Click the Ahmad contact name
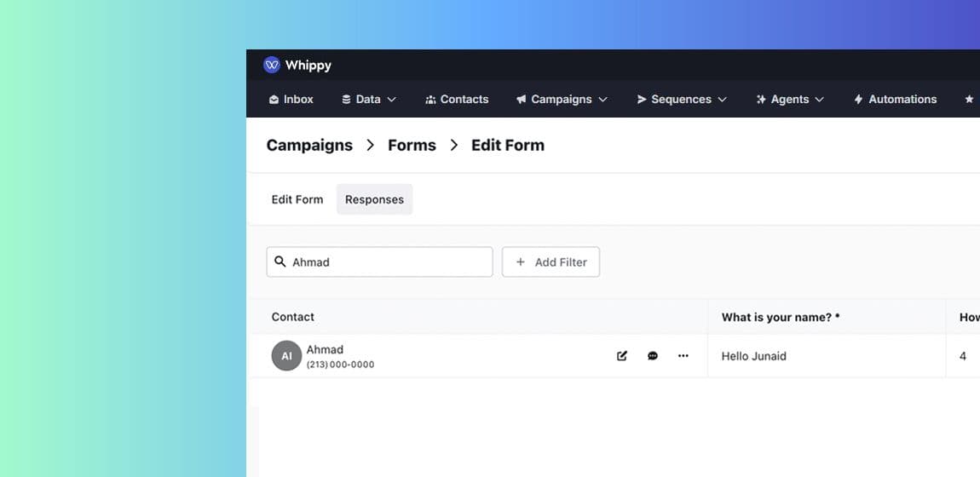 tap(325, 349)
